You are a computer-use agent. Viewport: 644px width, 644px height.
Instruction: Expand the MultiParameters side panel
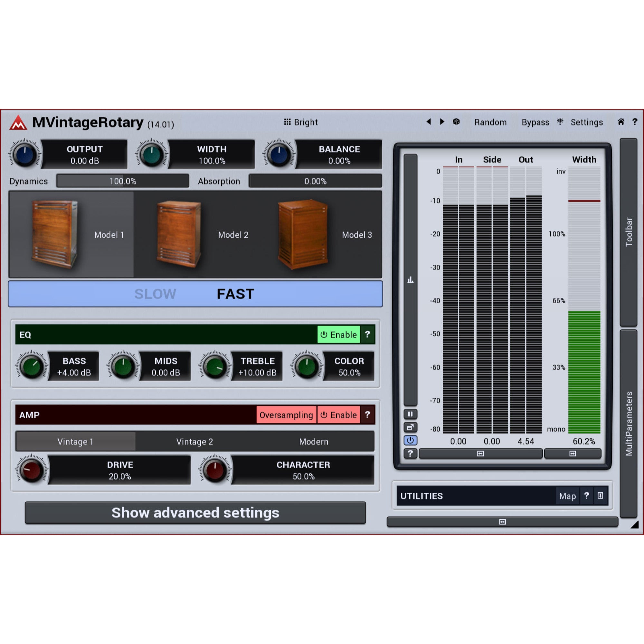[629, 423]
